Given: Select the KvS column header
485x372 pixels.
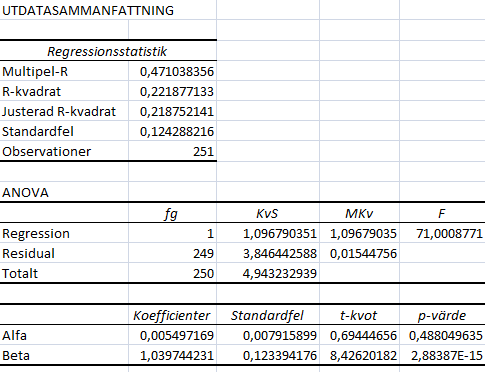Looking at the screenshot, I should click(x=267, y=214).
